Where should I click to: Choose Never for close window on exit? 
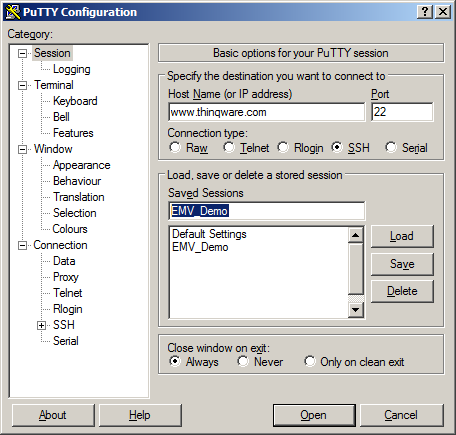243,361
